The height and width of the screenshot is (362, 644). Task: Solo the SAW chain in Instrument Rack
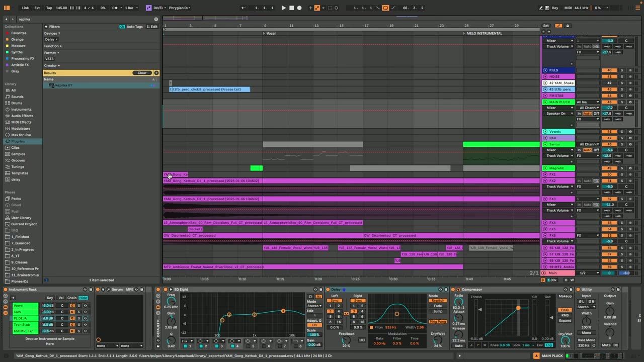click(x=78, y=312)
